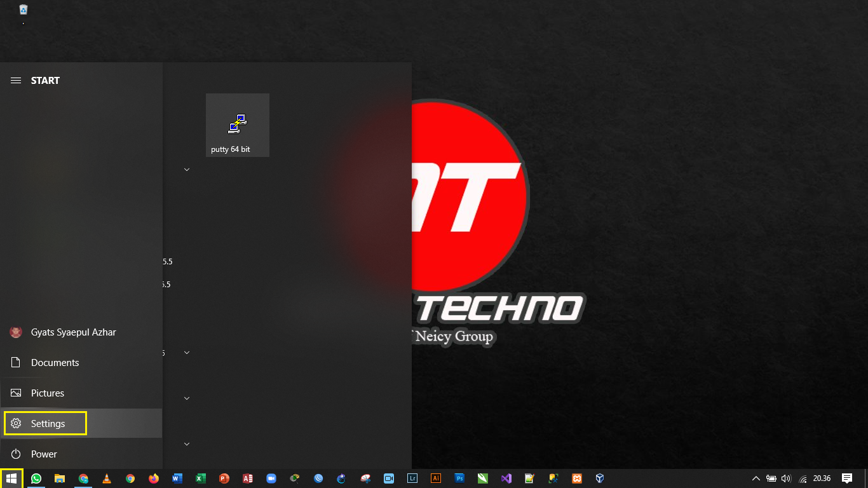Launch Adobe Lightroom from the taskbar
Viewport: 868px width, 488px height.
tap(412, 478)
